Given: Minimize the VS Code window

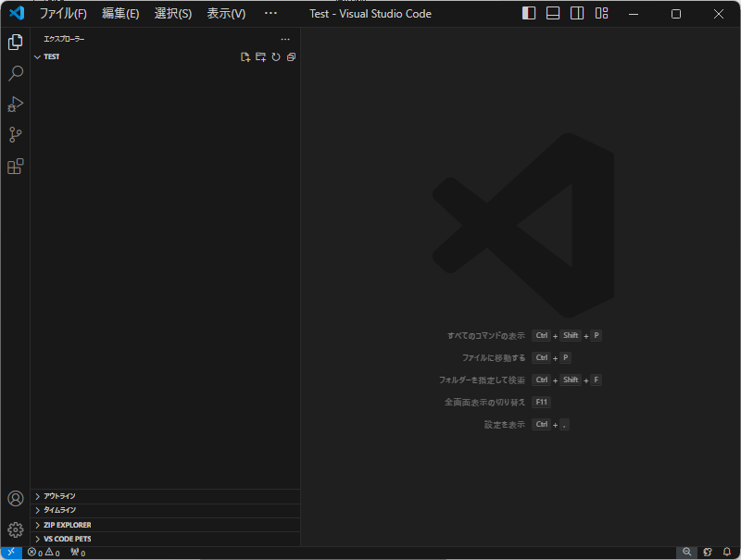Looking at the screenshot, I should pos(634,14).
